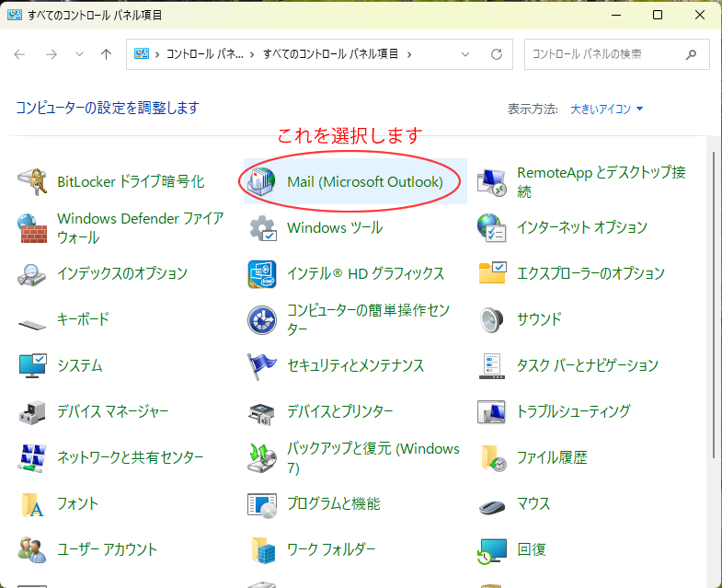Open the recent locations dropdown arrow
Screen dimensions: 722x588
(79, 54)
